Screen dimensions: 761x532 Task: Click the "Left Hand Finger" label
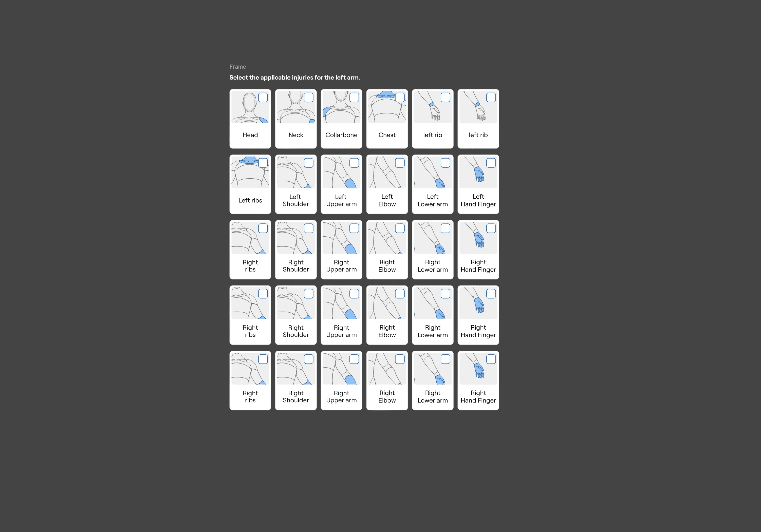point(478,200)
